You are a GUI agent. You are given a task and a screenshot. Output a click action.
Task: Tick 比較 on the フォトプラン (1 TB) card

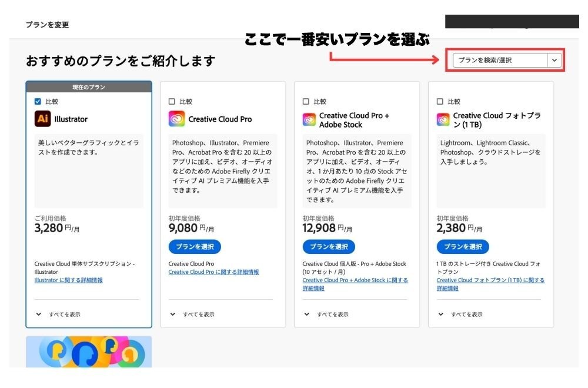tap(440, 101)
